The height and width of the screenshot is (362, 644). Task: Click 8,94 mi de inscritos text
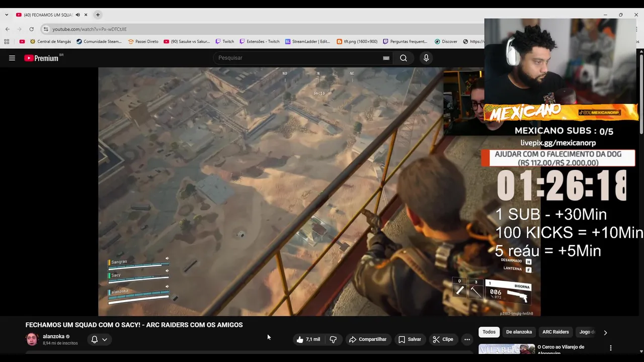(x=60, y=343)
